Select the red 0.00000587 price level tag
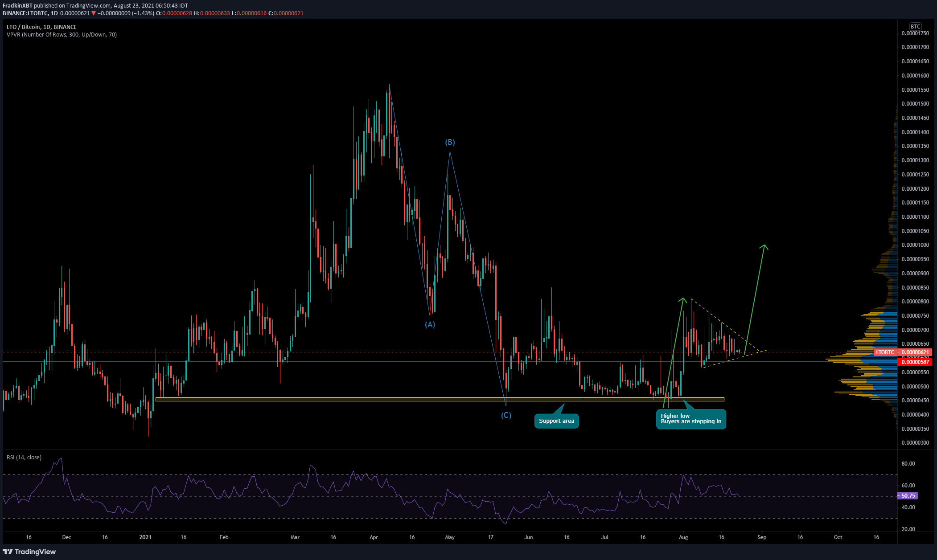Screen dimensions: 937x560 pos(915,362)
